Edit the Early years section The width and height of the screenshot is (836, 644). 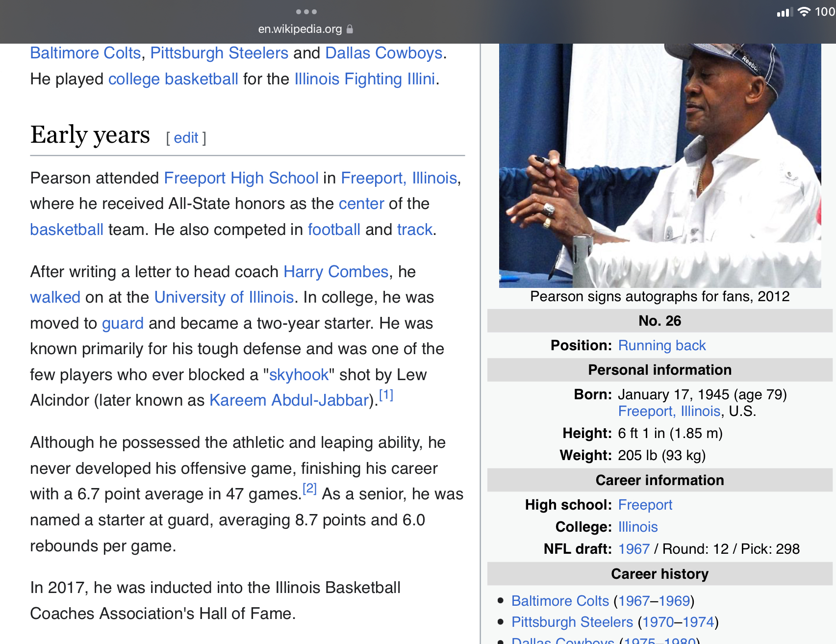click(186, 138)
